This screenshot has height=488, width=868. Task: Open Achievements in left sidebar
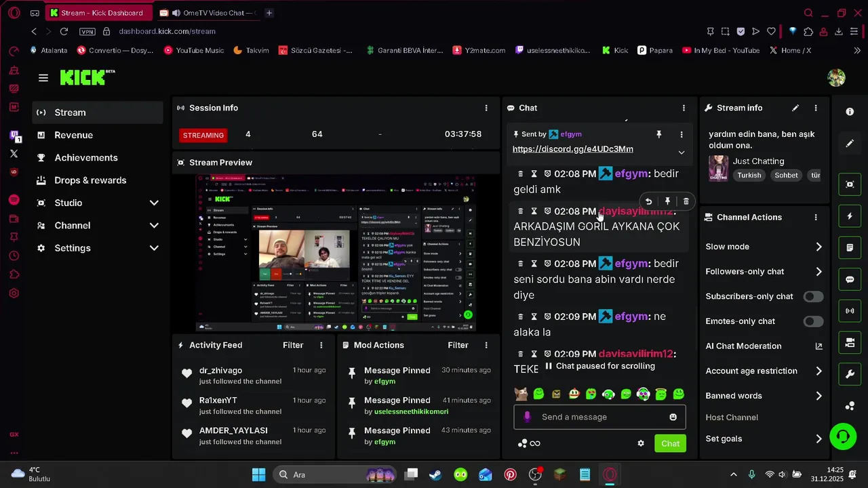click(98, 158)
